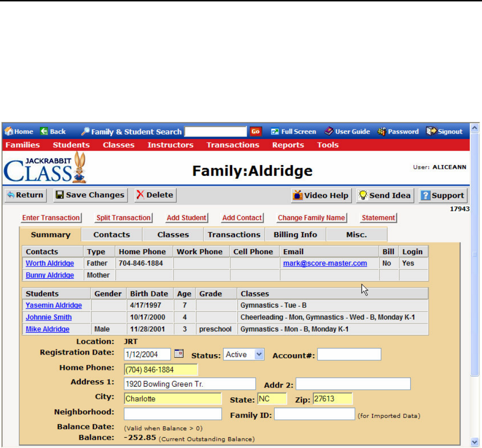Open the Status dropdown showing Active
The width and height of the screenshot is (482, 448).
coord(243,355)
